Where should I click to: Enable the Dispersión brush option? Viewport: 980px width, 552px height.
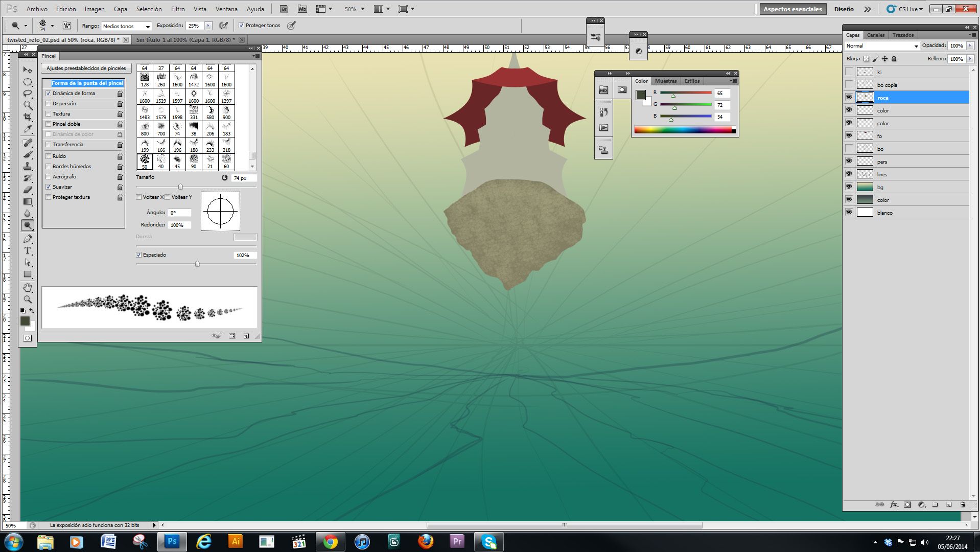[x=49, y=104]
